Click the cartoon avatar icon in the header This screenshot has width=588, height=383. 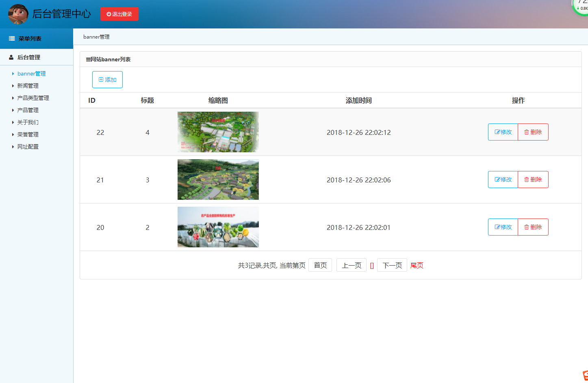pyautogui.click(x=18, y=14)
